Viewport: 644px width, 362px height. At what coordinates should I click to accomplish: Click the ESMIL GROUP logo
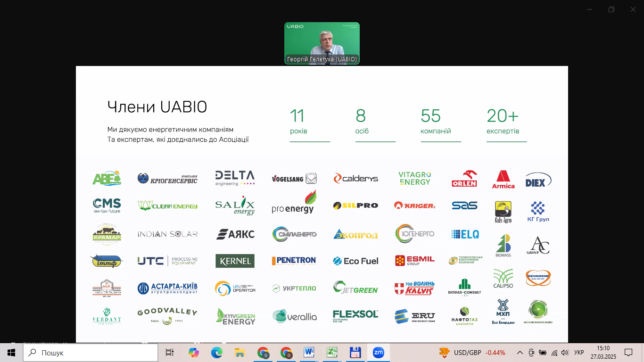415,261
